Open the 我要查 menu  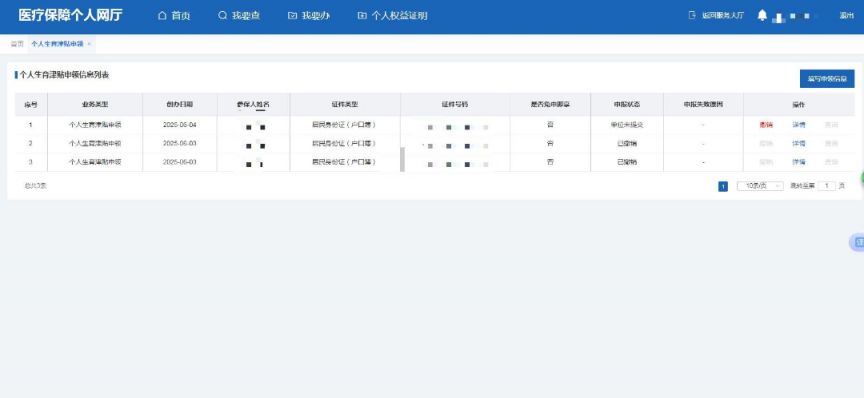tap(239, 16)
